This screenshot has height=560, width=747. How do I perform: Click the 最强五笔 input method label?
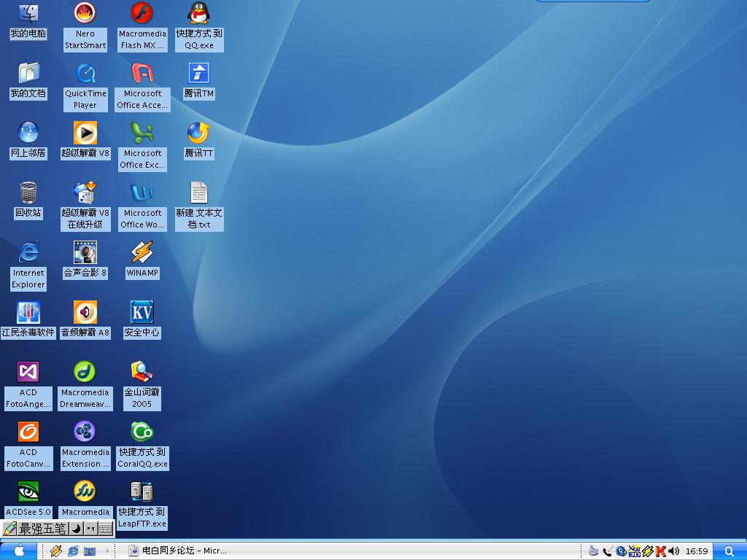(42, 529)
